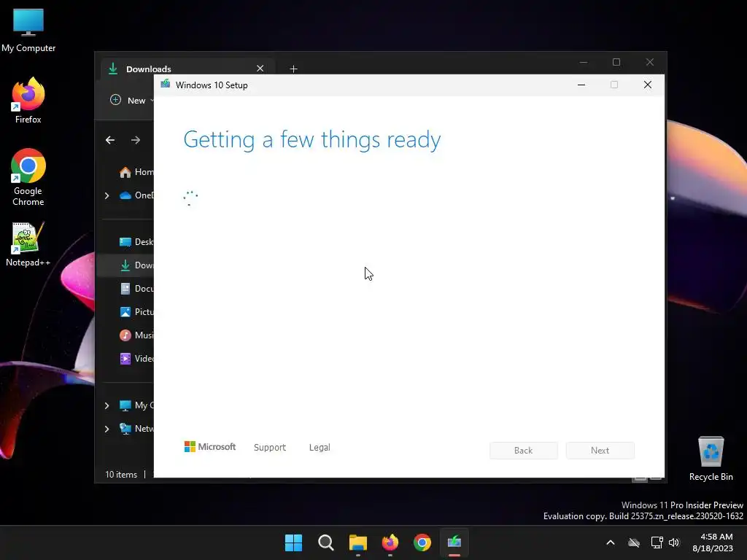Expand Network node in Explorer

[107, 429]
